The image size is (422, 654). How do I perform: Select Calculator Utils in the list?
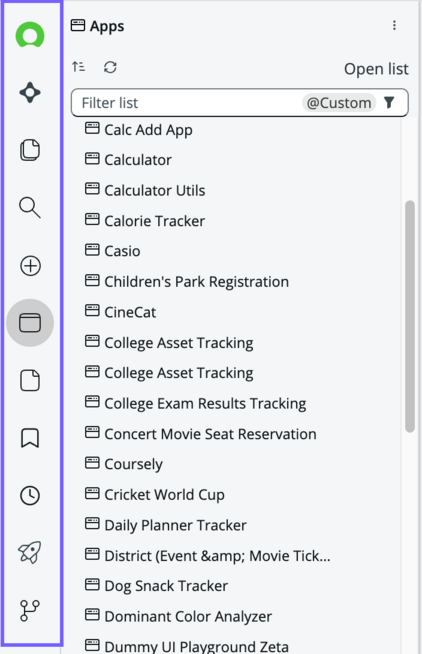(x=155, y=191)
